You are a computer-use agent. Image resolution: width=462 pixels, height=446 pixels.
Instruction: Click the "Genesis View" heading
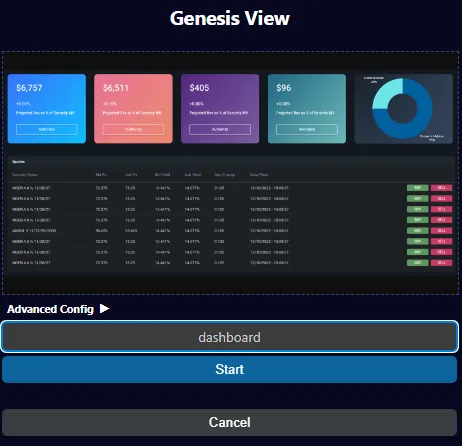pos(230,18)
